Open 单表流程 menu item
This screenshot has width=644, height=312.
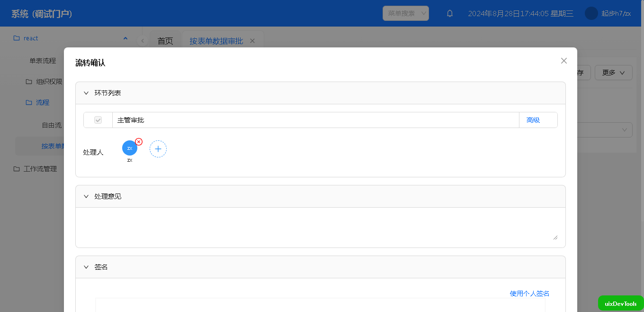pyautogui.click(x=43, y=61)
